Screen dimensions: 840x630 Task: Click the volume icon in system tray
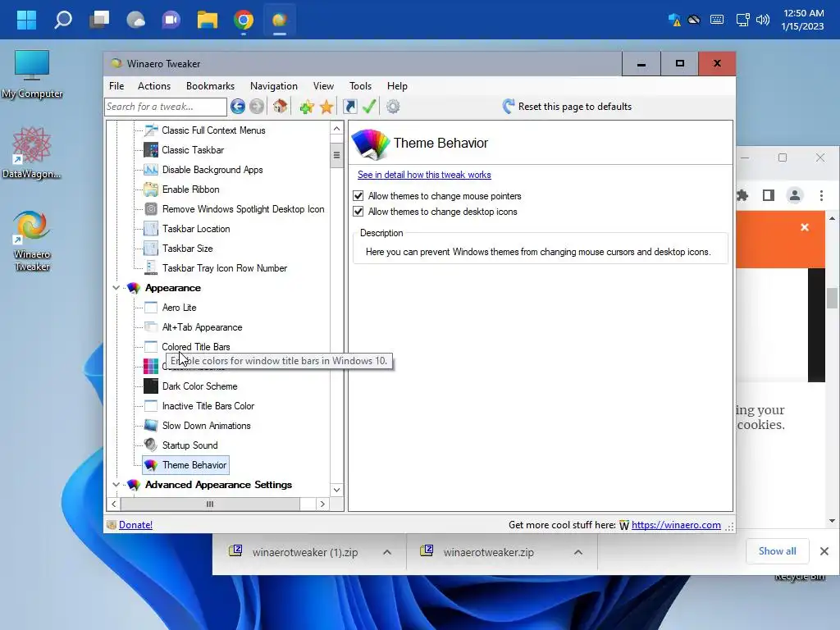(x=762, y=21)
